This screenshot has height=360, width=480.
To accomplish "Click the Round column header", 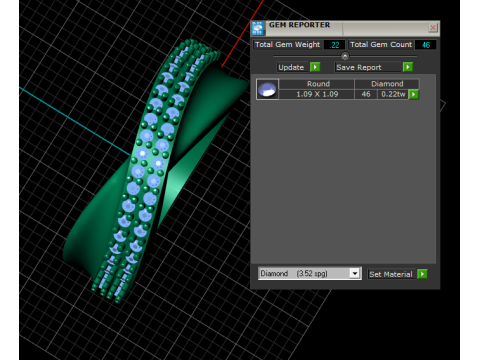I will tap(316, 84).
